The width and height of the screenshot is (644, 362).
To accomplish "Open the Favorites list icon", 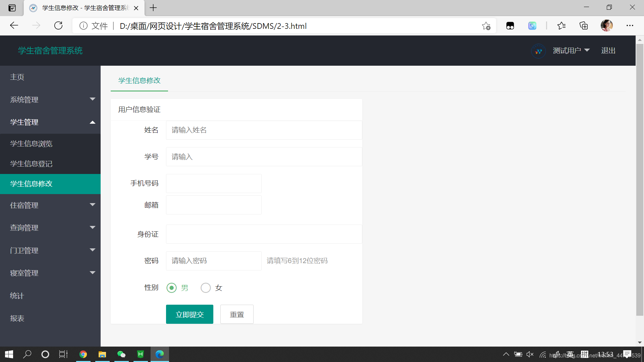I will click(x=561, y=26).
